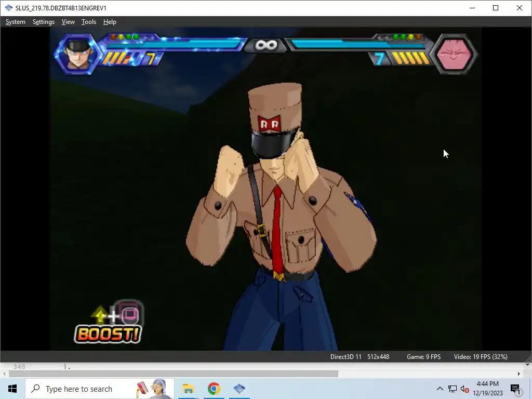The image size is (532, 399).
Task: Show hidden system tray icons
Action: (440, 389)
